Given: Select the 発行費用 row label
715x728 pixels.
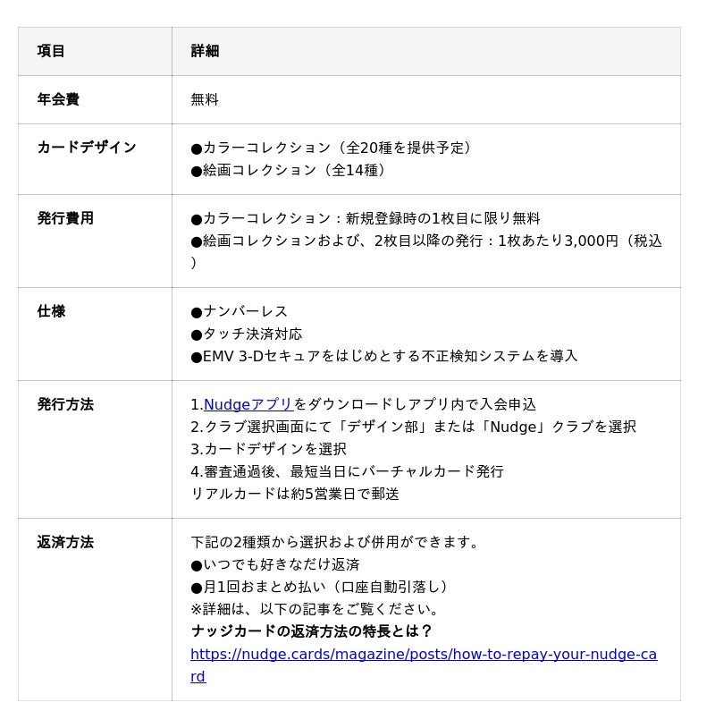Looking at the screenshot, I should coord(65,219).
